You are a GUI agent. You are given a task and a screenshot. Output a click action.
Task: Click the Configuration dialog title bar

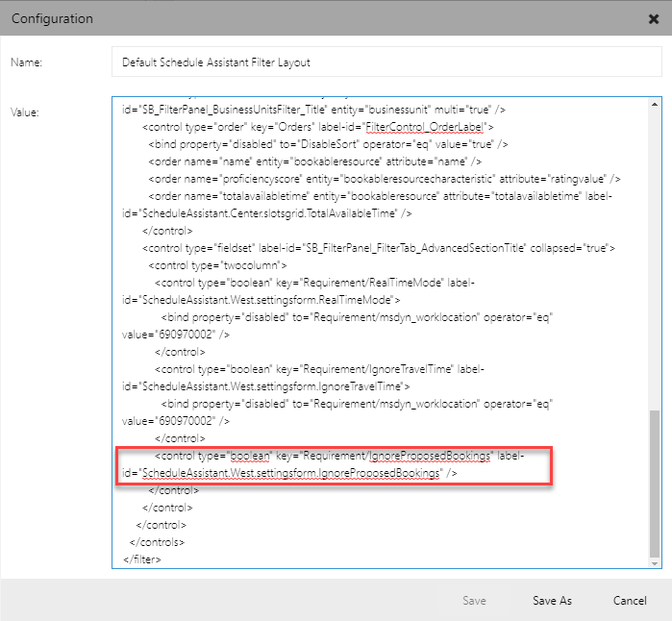288,18
